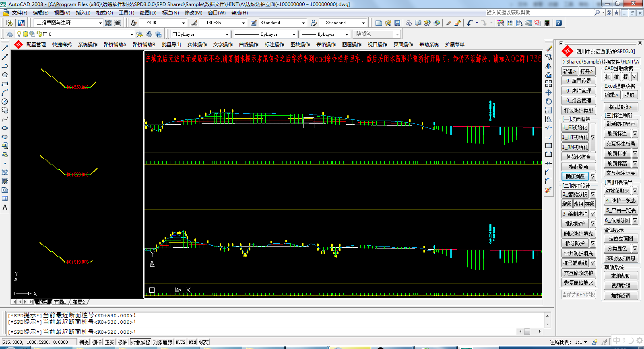Select the Multiline Text tool

click(5, 207)
